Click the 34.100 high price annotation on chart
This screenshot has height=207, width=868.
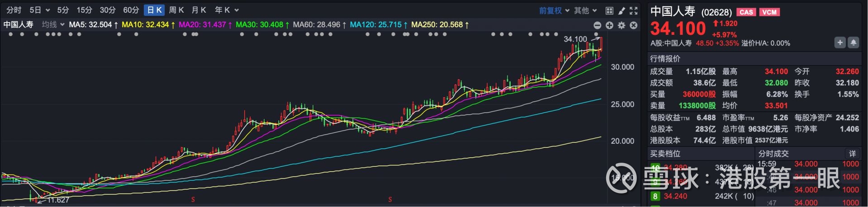click(x=575, y=39)
